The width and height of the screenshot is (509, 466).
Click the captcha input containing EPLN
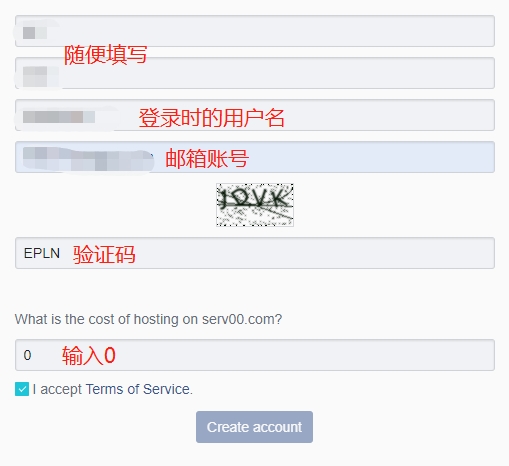coord(255,253)
